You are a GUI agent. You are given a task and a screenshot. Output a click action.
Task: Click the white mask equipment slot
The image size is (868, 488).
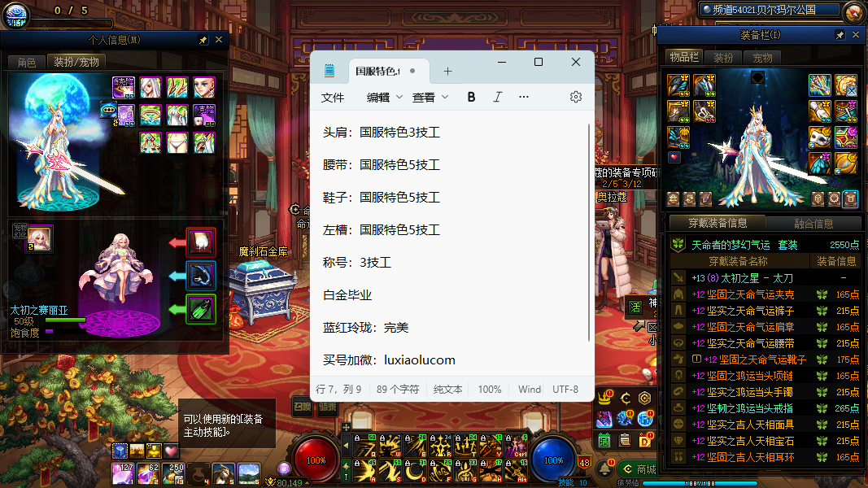(x=819, y=137)
